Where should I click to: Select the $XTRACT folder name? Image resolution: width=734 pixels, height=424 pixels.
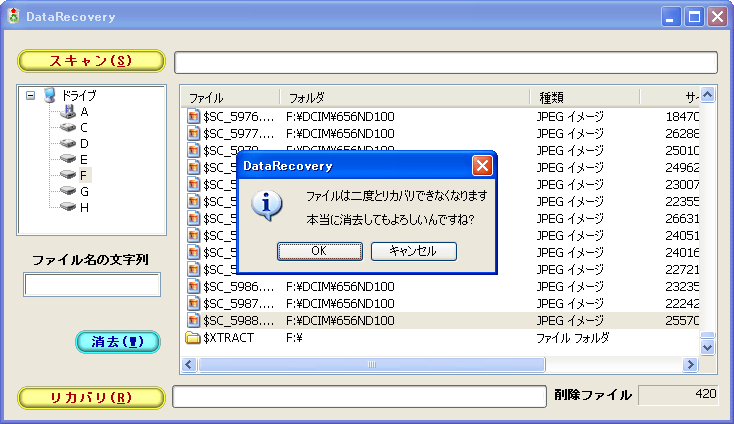coord(228,337)
